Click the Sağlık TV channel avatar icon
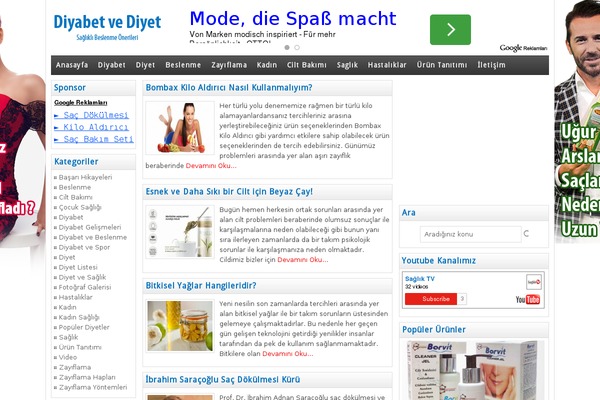Viewport: 600px width, 400px height. coord(533,282)
